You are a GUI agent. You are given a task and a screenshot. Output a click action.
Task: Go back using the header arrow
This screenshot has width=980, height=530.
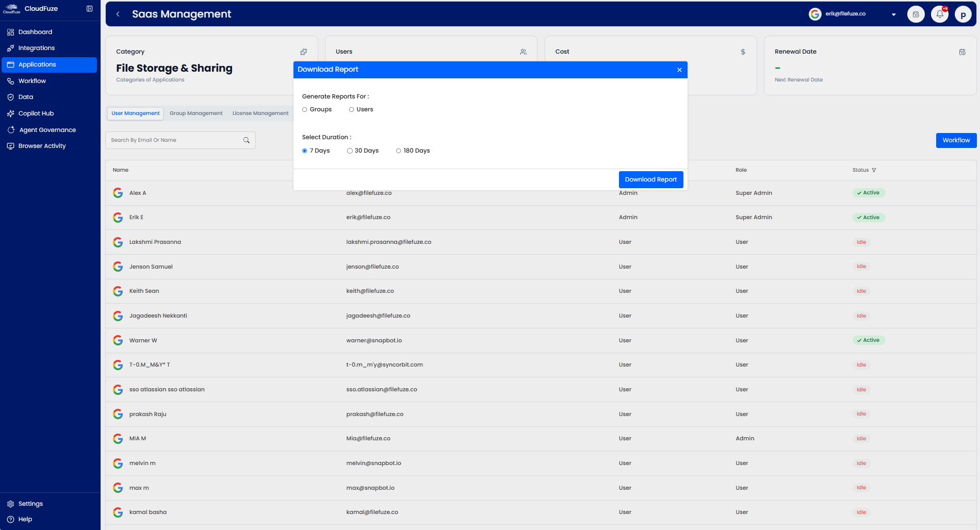tap(118, 14)
